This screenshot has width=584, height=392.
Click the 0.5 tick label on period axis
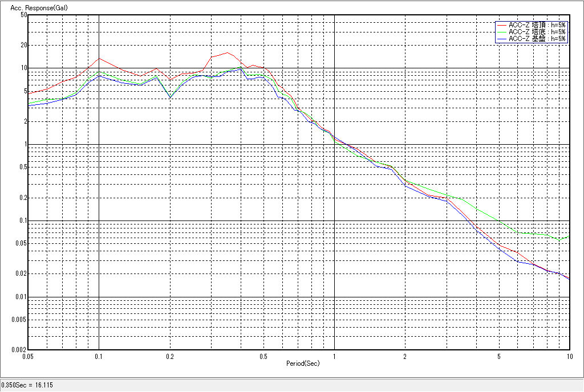pos(263,356)
